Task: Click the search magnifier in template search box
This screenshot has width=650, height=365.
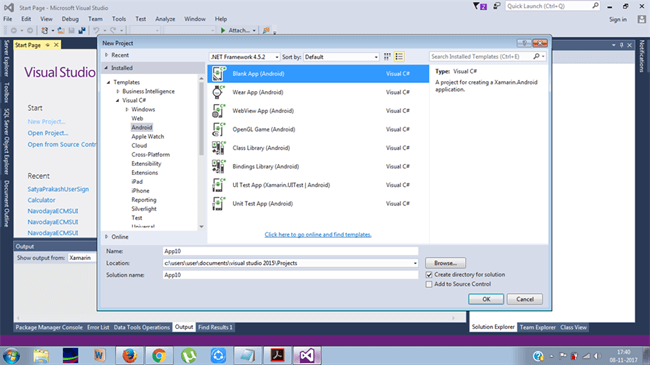Action: [536, 56]
